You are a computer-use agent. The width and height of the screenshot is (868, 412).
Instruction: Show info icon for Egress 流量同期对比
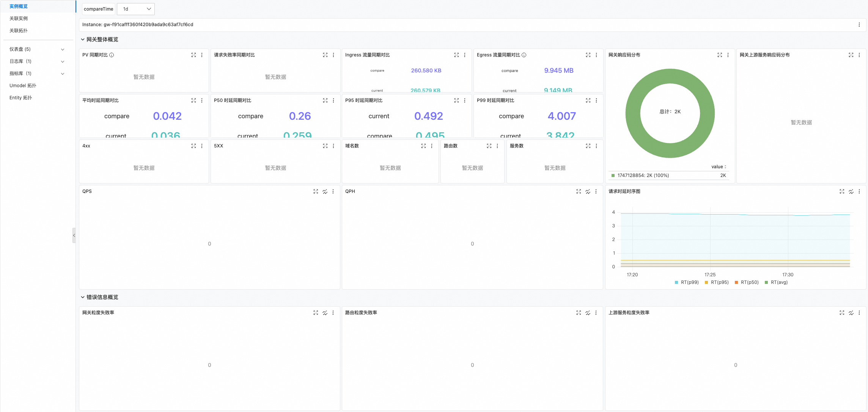click(524, 55)
